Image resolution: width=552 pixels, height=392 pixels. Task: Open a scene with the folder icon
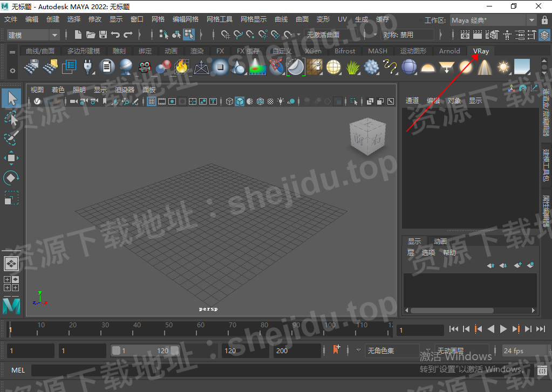tap(91, 35)
